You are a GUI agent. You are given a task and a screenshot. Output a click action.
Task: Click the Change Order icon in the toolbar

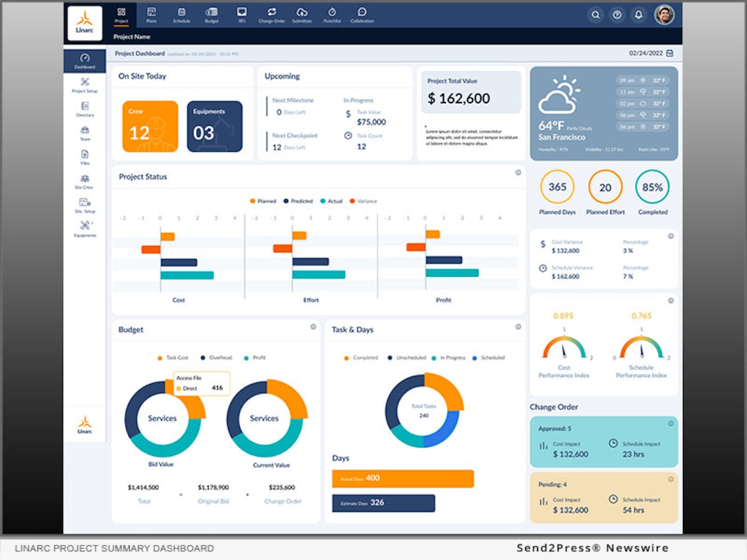point(271,14)
